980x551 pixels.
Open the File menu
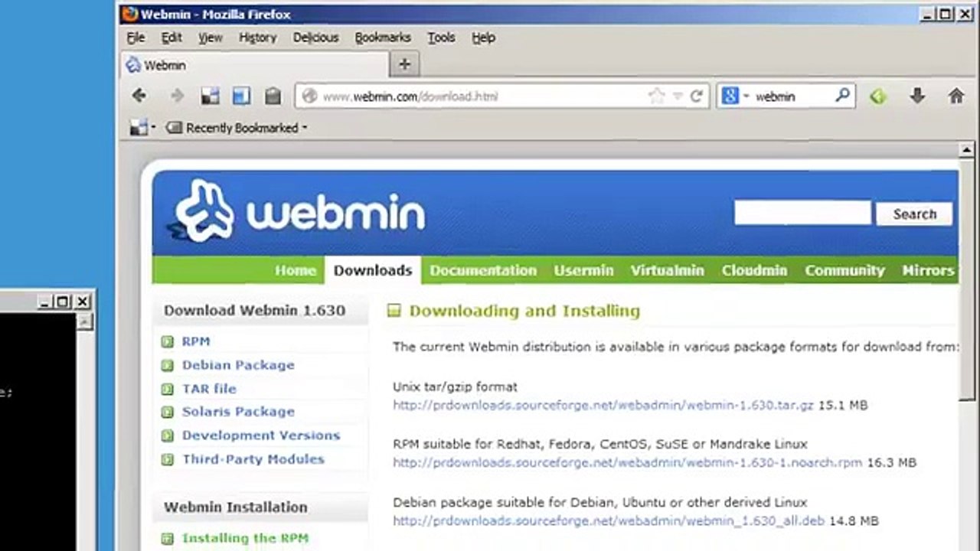click(x=136, y=37)
